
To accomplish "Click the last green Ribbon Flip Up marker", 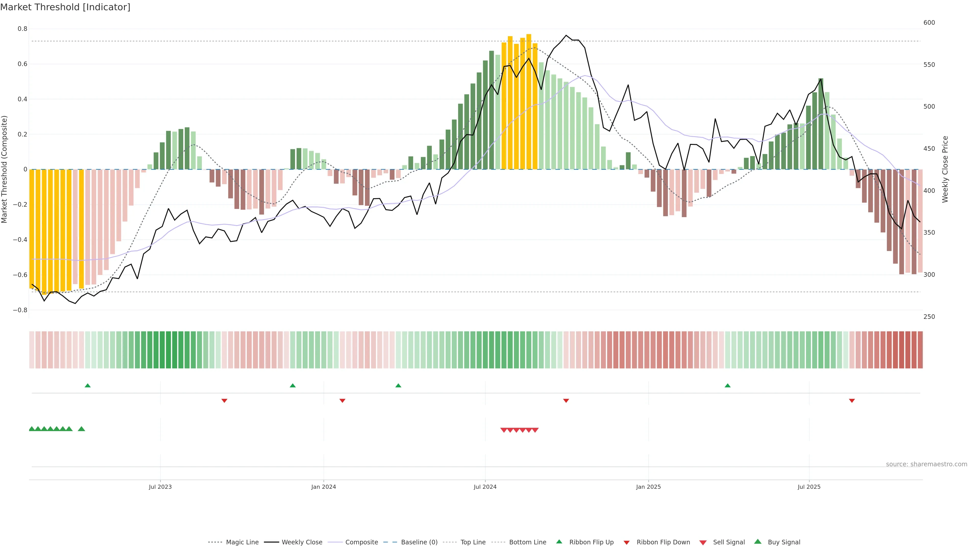I will (727, 386).
